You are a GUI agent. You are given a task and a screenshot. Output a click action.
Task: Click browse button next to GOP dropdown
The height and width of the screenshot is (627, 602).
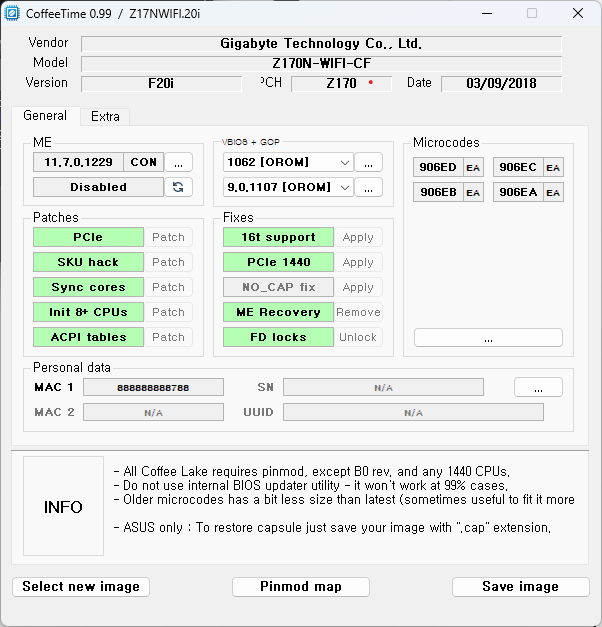click(368, 187)
